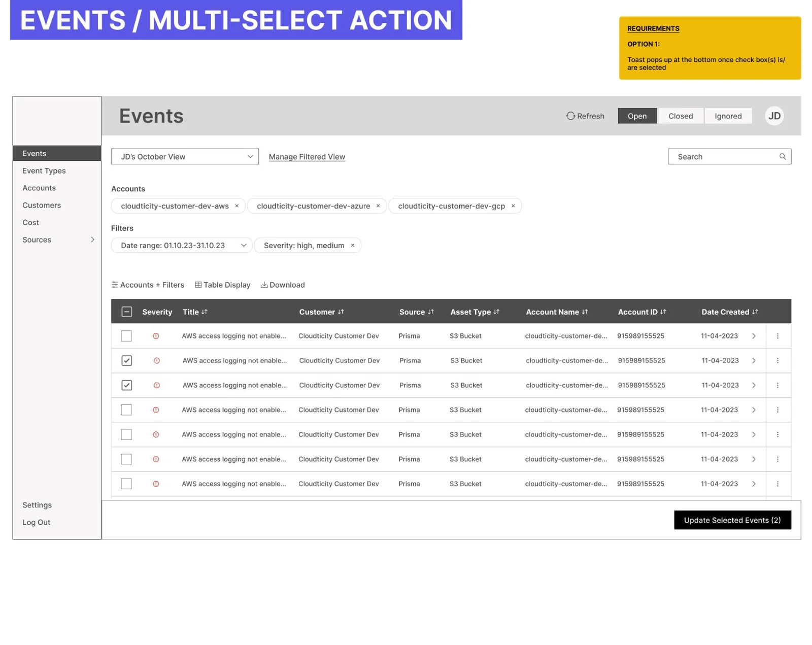Expand the Sources sidebar submenu
The height and width of the screenshot is (645, 812).
click(x=92, y=240)
